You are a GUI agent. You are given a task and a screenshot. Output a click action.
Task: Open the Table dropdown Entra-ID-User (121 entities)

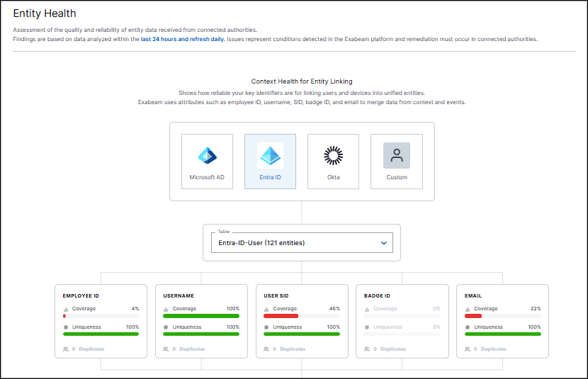tap(302, 242)
